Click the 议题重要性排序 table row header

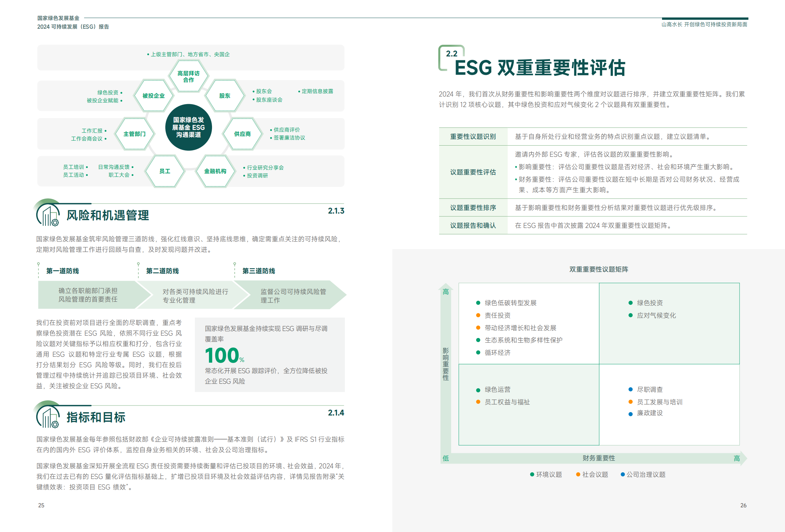tap(472, 208)
